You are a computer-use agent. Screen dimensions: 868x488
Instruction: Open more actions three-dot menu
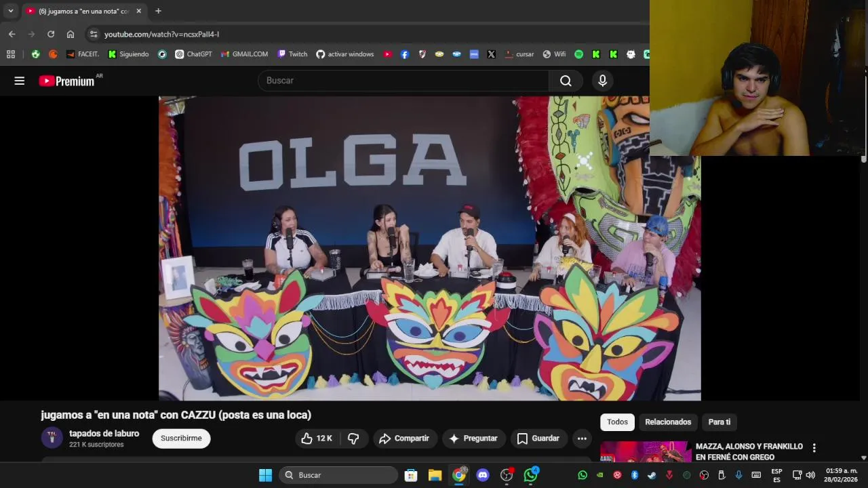coord(582,439)
